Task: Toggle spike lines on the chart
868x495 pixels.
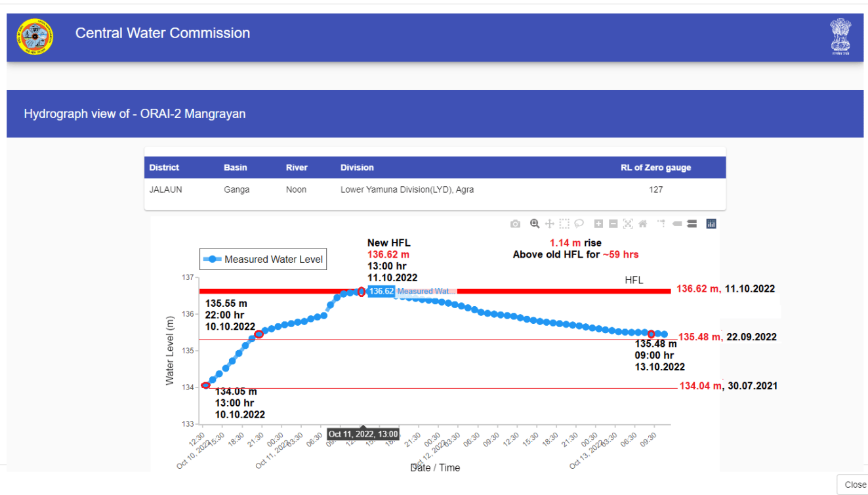Action: [661, 224]
